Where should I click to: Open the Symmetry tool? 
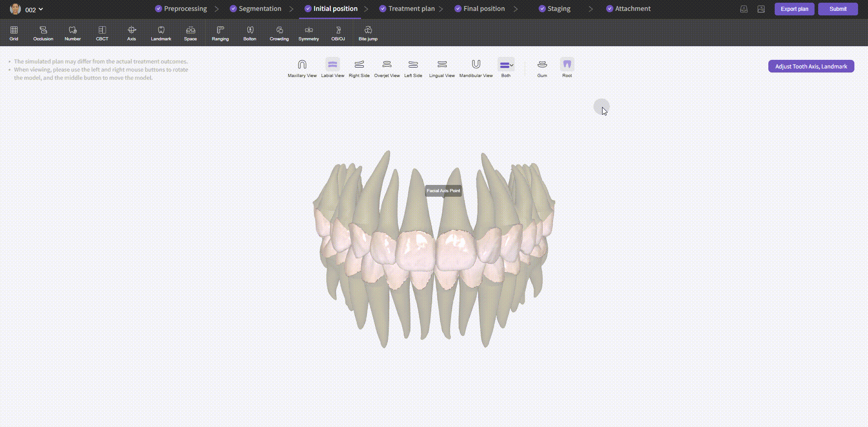[x=309, y=34]
